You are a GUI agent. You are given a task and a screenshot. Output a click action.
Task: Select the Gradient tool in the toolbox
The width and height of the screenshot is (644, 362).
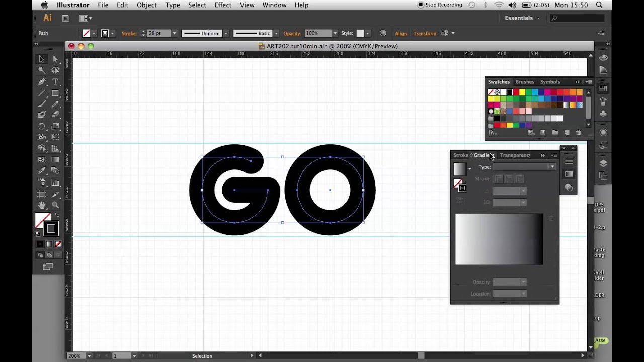(x=55, y=160)
